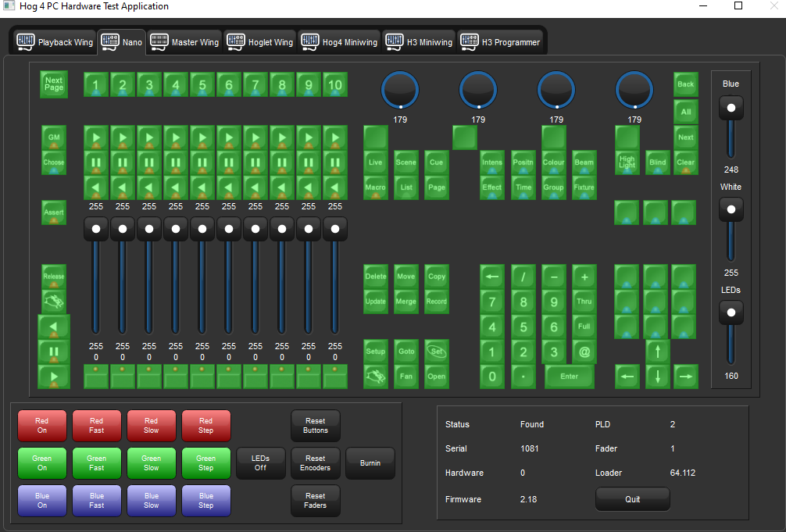This screenshot has width=786, height=532.
Task: Click the Quit button
Action: 632,499
